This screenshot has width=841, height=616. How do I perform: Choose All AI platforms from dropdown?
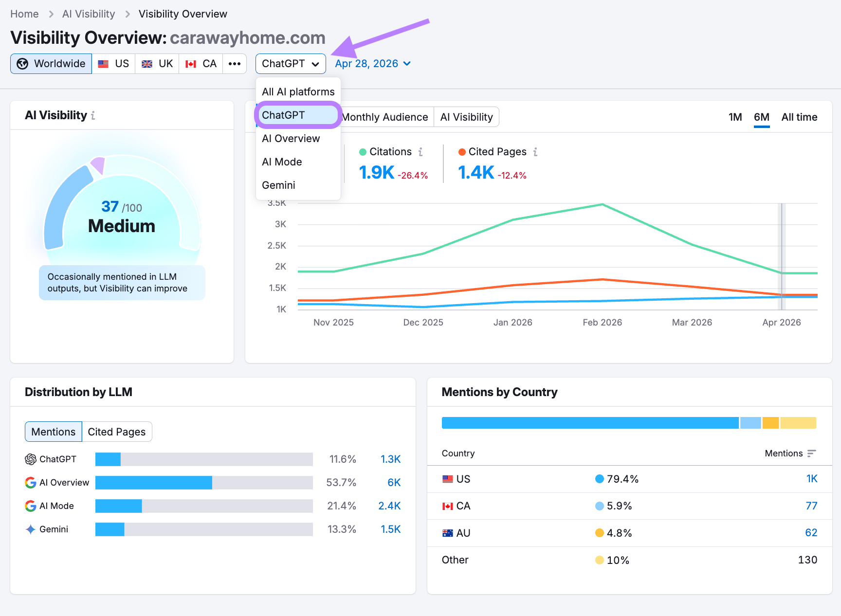tap(298, 92)
